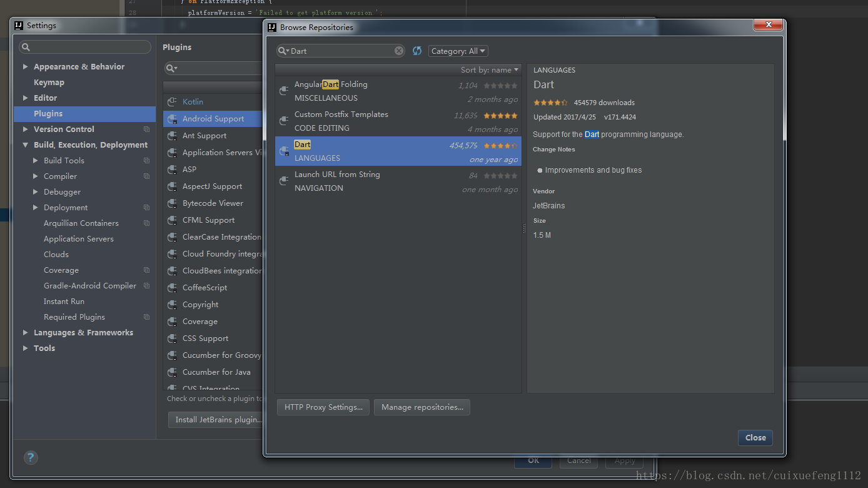Click the Dart star rating in the results list

click(500, 146)
